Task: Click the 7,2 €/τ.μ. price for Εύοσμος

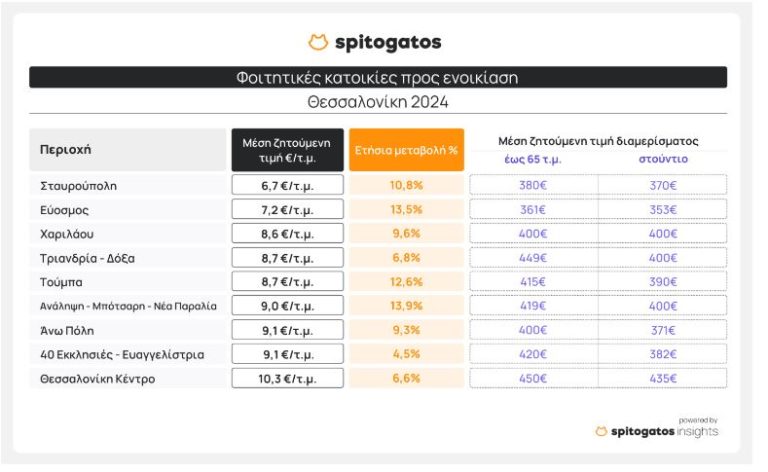Action: click(287, 210)
